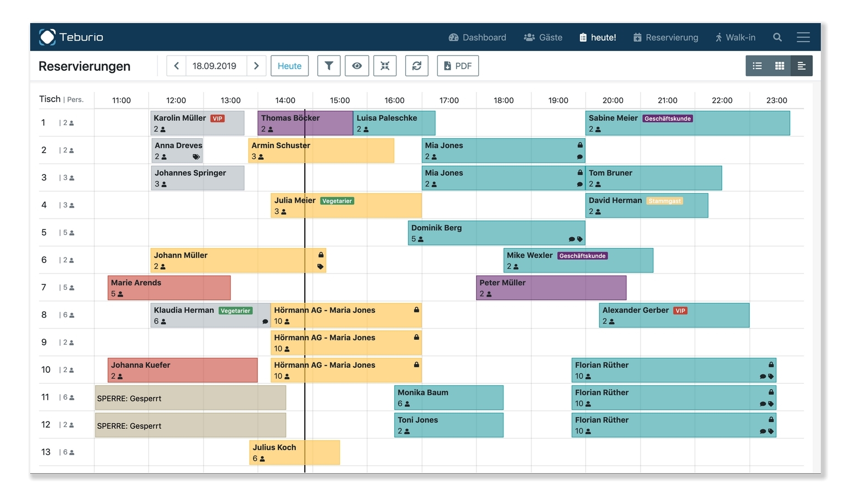
Task: Click lock icon on Mia Jones table 2
Action: [x=580, y=145]
